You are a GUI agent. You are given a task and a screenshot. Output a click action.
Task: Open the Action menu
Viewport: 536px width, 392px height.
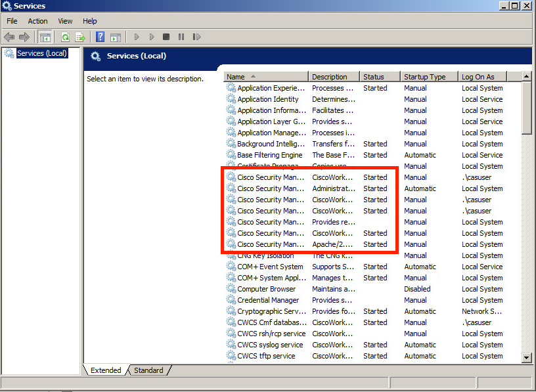37,21
